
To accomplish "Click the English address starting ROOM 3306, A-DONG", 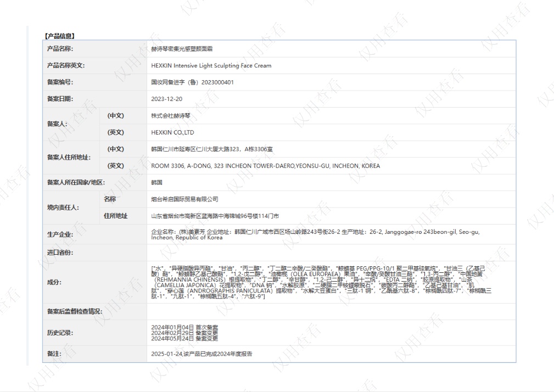I will [x=265, y=166].
